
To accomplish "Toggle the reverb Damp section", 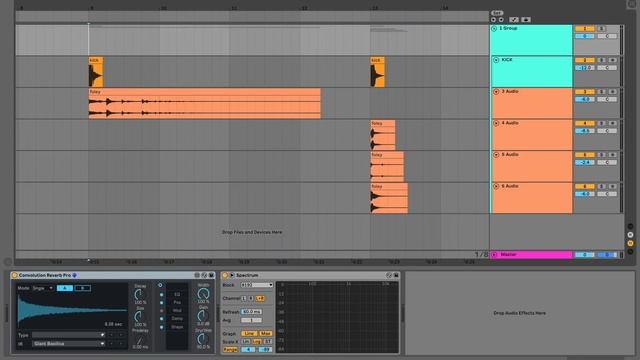I will point(161,319).
